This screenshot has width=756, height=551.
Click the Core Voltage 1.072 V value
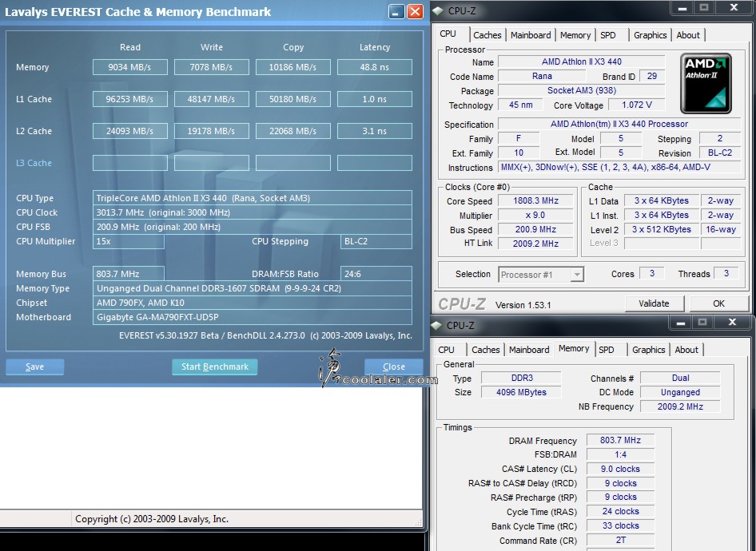(636, 105)
